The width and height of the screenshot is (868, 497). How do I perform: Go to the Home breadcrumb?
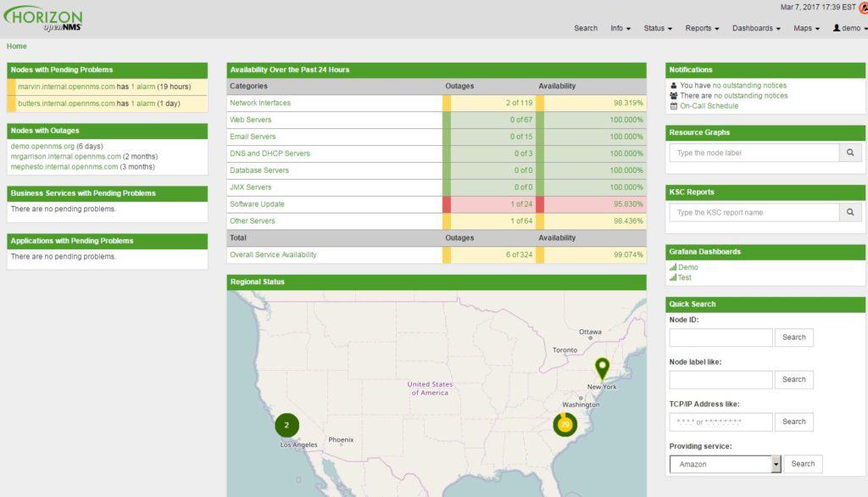[17, 47]
